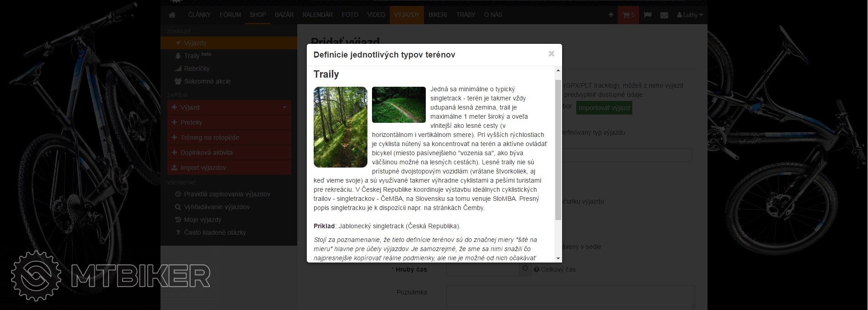The width and height of the screenshot is (868, 310).
Task: Open the envelope messages icon
Action: [x=664, y=15]
